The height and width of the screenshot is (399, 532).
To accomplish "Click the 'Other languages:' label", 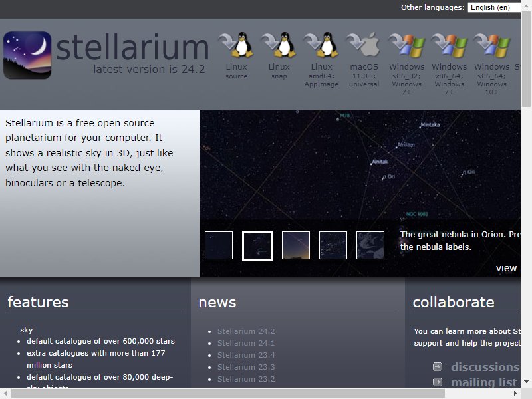I will [433, 7].
